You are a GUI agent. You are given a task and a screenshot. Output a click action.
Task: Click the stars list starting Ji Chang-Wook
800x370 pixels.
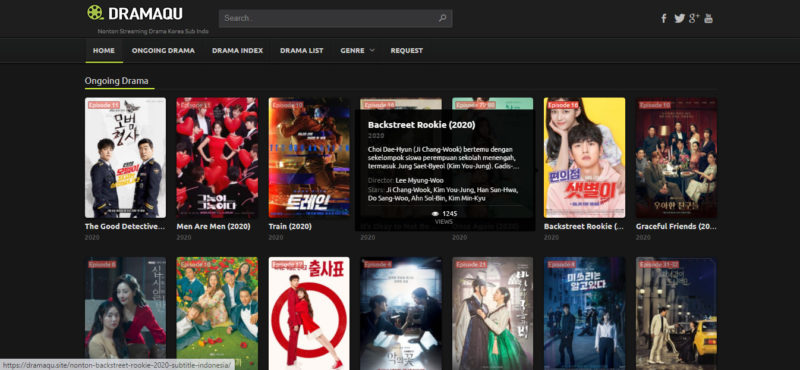pyautogui.click(x=443, y=194)
